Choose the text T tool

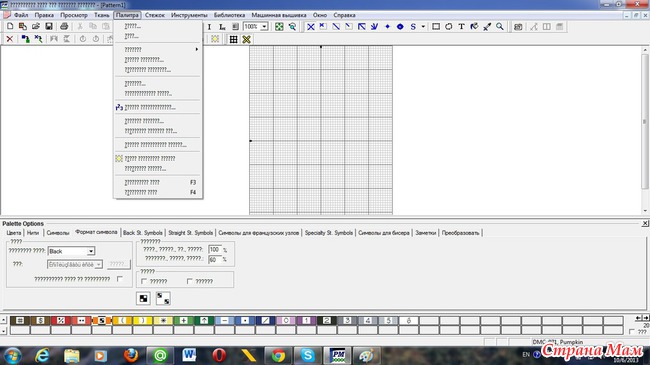click(x=461, y=27)
